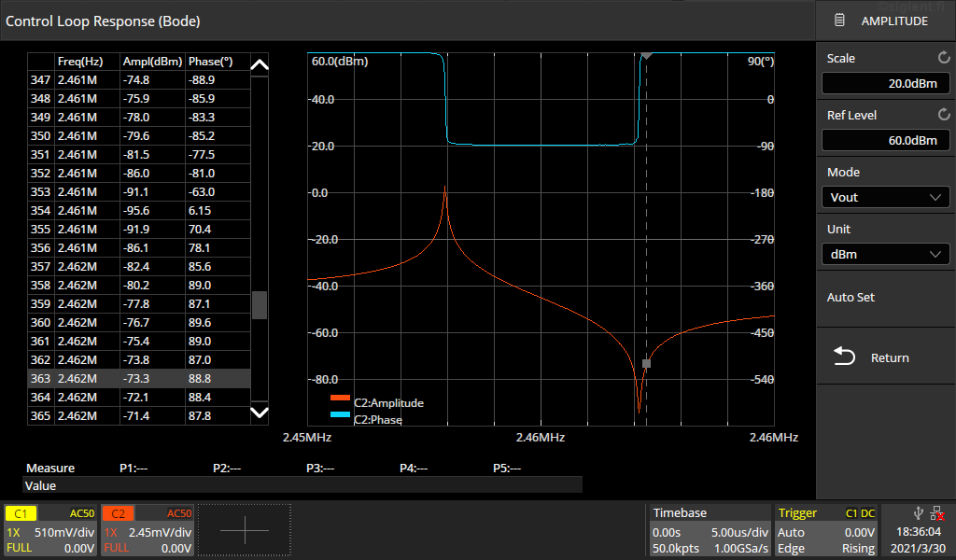Viewport: 956px width, 560px height.
Task: Select table row 358 with -80.2 amplitude
Action: (x=139, y=286)
